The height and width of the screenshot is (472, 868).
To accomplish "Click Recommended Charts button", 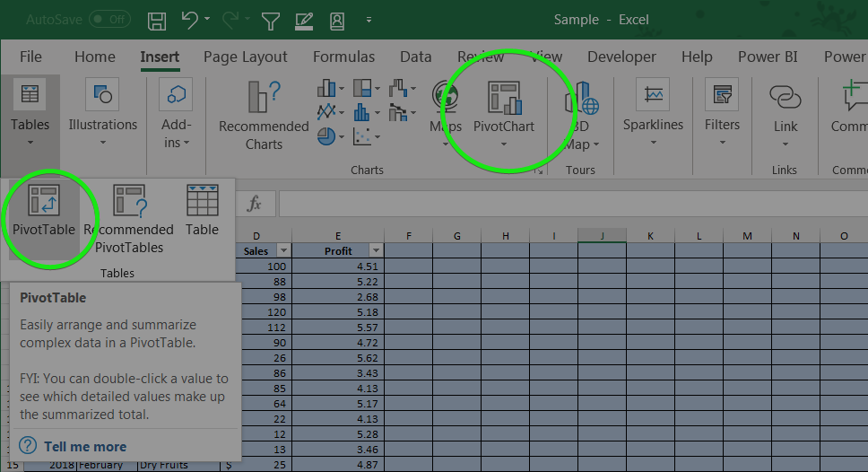I will [264, 115].
